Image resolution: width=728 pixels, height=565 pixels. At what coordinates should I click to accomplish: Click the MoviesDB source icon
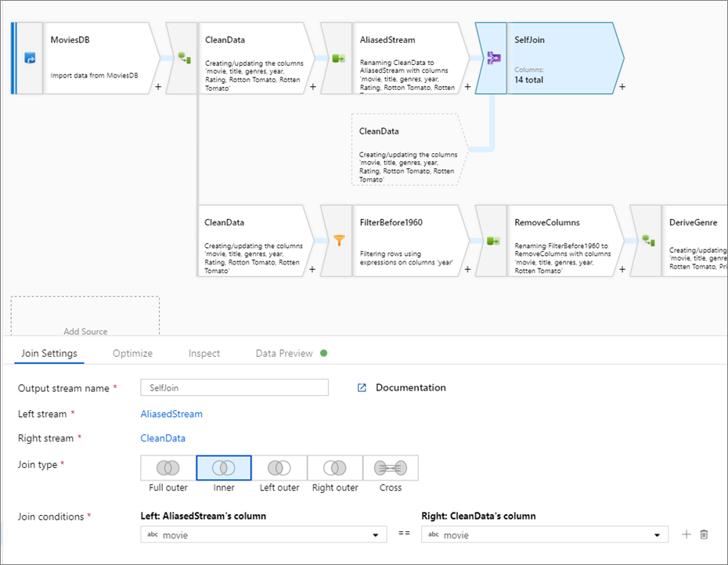click(x=30, y=58)
